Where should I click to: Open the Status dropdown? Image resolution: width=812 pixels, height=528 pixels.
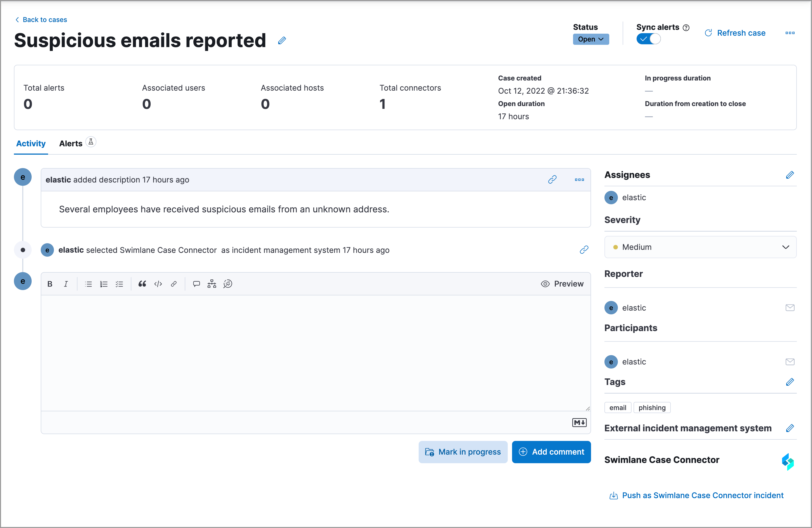[x=591, y=39]
